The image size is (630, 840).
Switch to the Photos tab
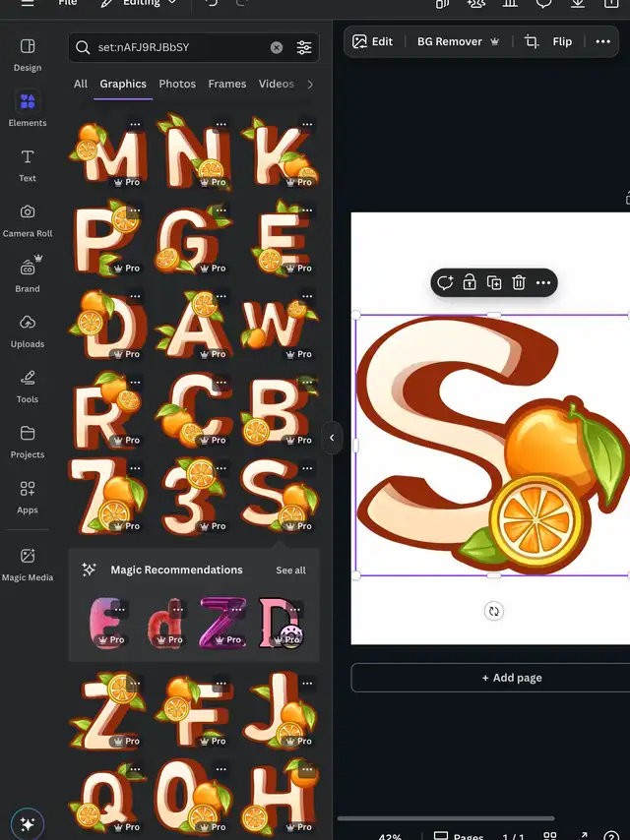tap(177, 85)
